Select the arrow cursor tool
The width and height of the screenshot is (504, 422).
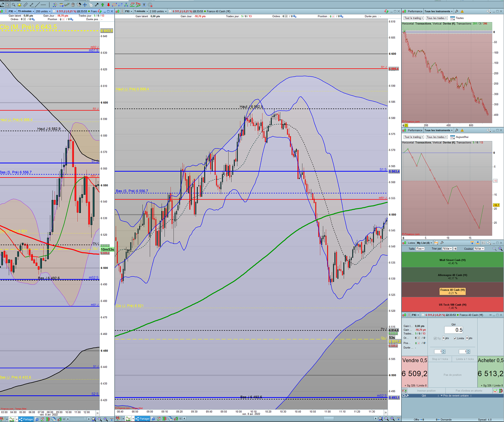pos(7,5)
